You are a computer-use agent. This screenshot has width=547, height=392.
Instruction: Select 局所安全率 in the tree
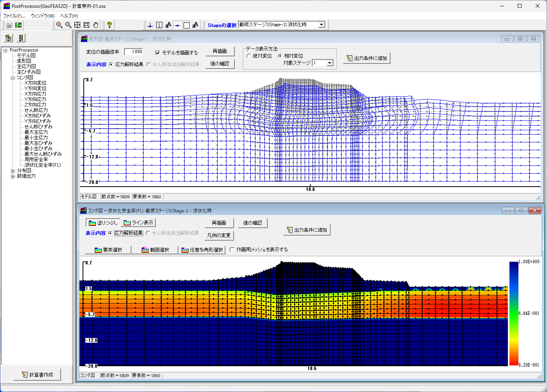tap(36, 160)
